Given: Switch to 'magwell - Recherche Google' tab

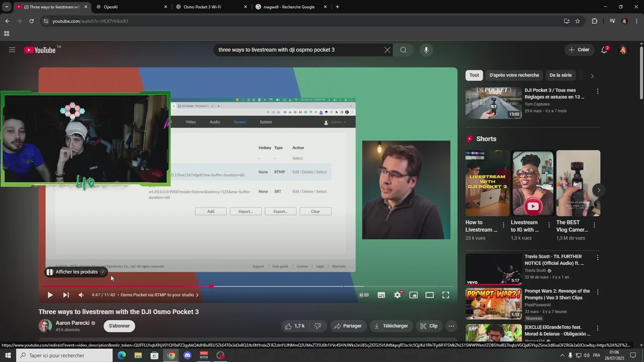Looking at the screenshot, I should (x=291, y=7).
